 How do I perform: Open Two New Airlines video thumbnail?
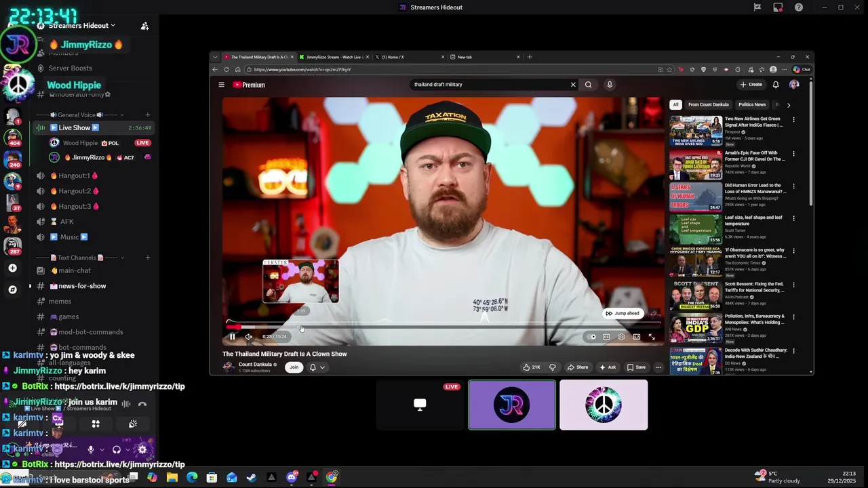click(x=696, y=131)
